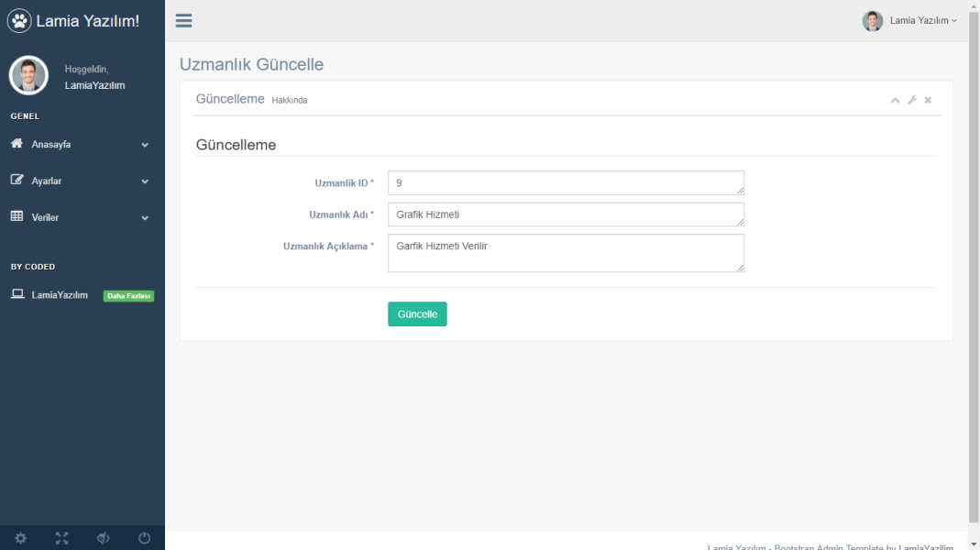980x550 pixels.
Task: Click into the Uzmanlık ID field
Action: pos(566,183)
